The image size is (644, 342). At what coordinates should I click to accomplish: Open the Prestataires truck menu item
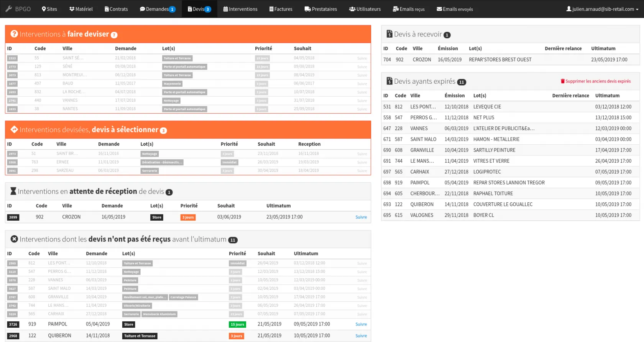[321, 9]
